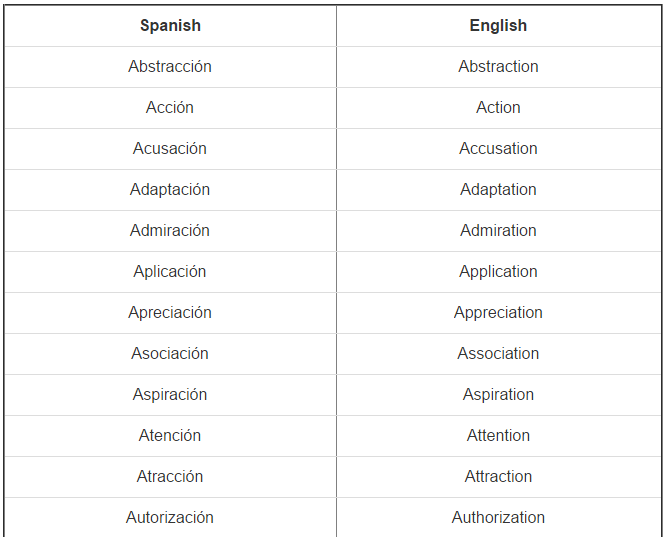
Task: Click the English word Appreciation
Action: (x=498, y=313)
